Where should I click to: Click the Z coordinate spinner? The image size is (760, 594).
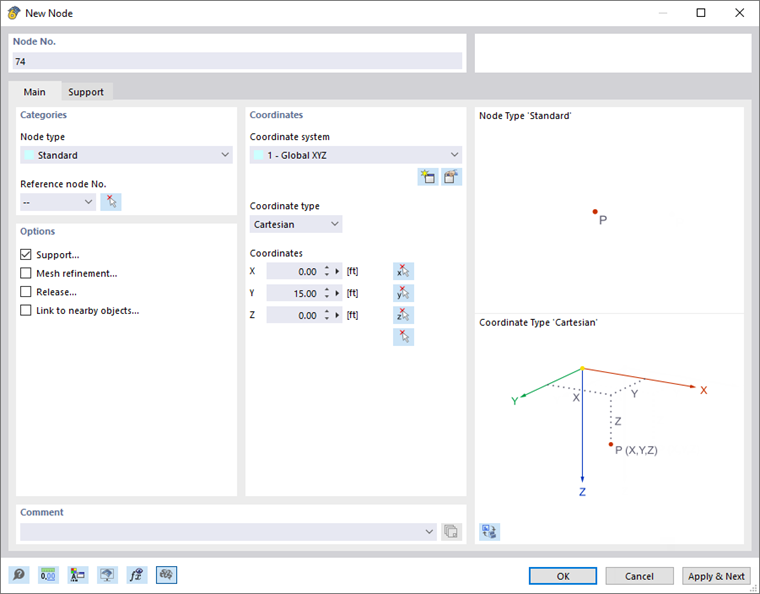[x=327, y=315]
